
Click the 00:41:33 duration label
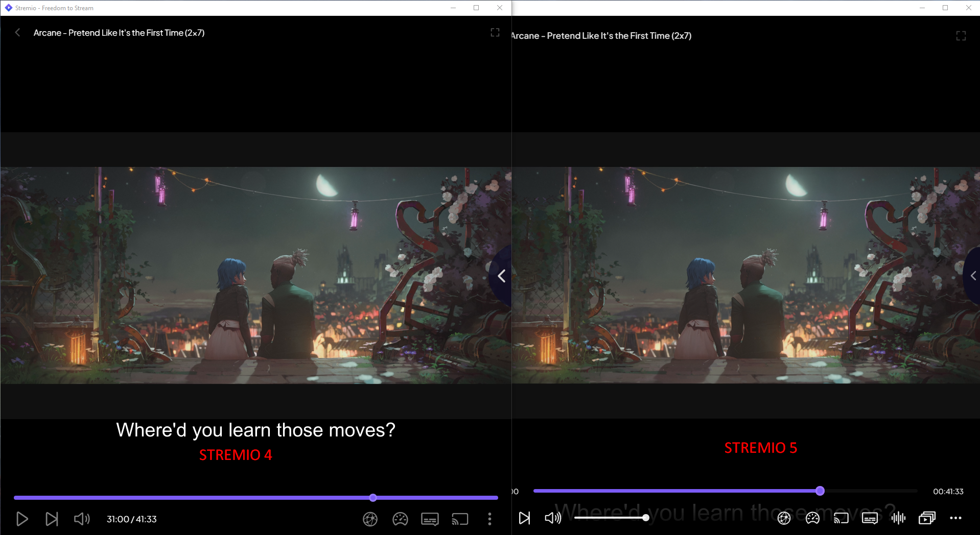(x=948, y=492)
